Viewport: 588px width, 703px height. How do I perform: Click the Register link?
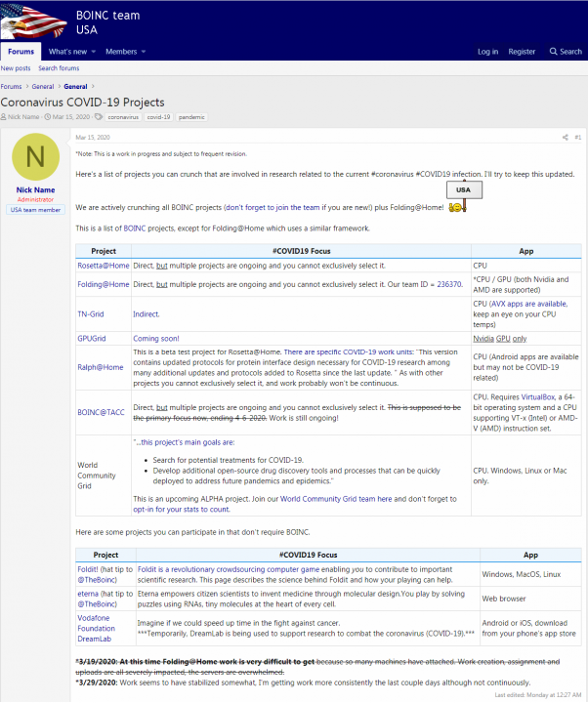pyautogui.click(x=522, y=52)
